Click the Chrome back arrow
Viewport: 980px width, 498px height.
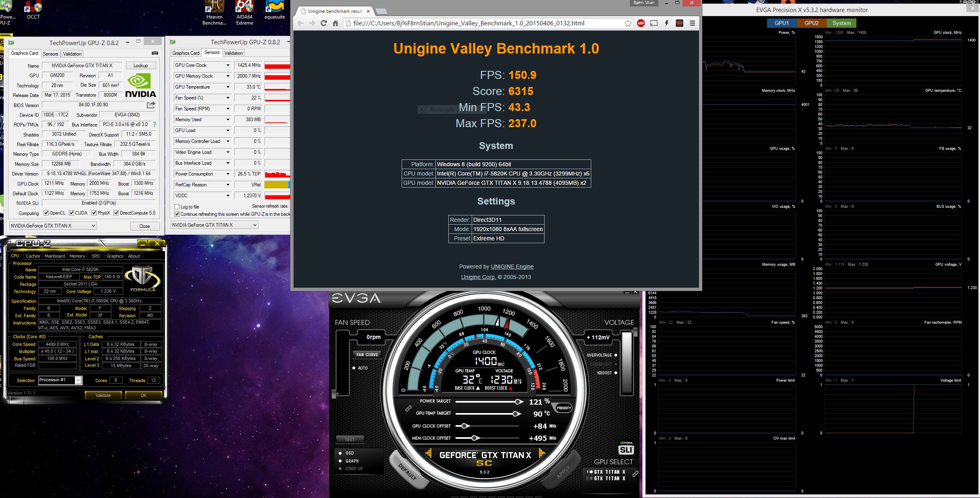coord(300,23)
